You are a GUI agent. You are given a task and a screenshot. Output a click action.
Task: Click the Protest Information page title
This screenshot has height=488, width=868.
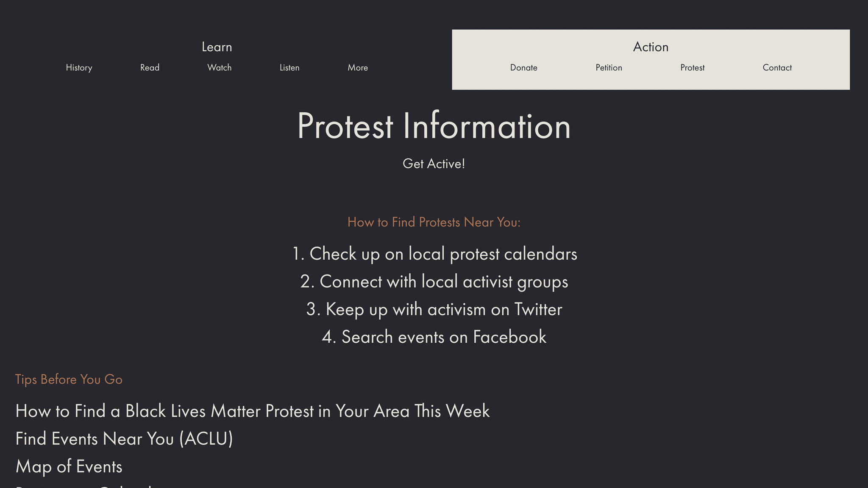click(434, 126)
